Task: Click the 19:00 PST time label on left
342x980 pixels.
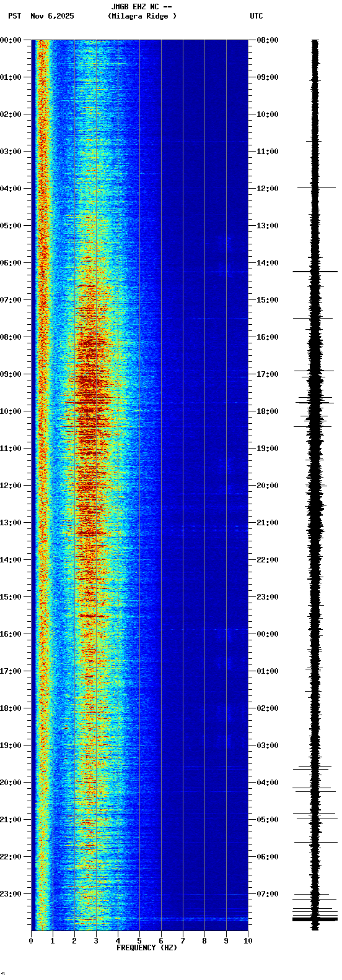Action: [x=11, y=746]
